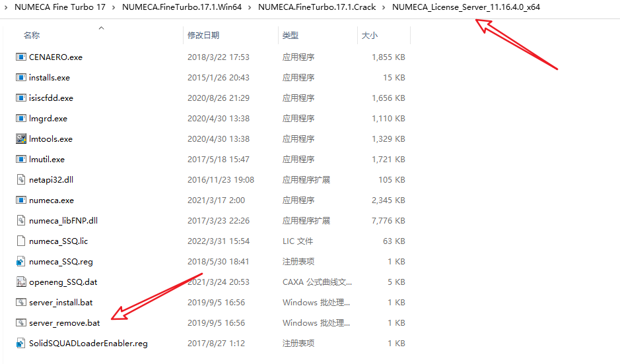
Task: Click the date 2022/3/31 15:54
Action: [219, 241]
